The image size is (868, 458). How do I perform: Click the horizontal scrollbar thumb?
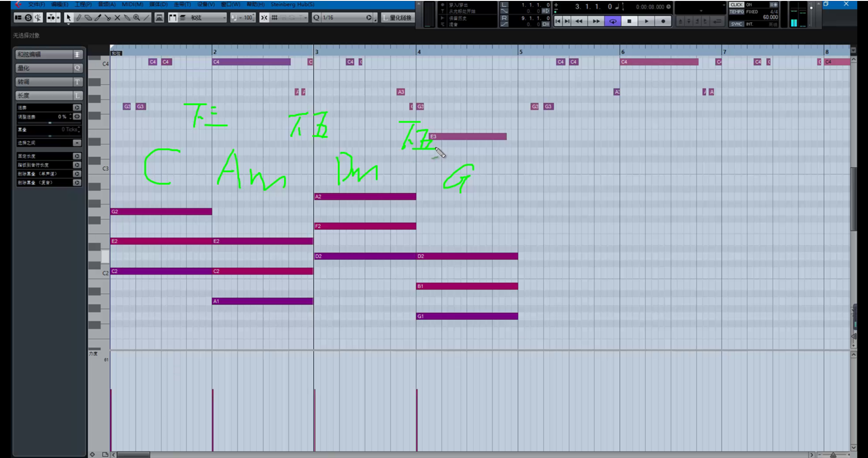click(133, 454)
